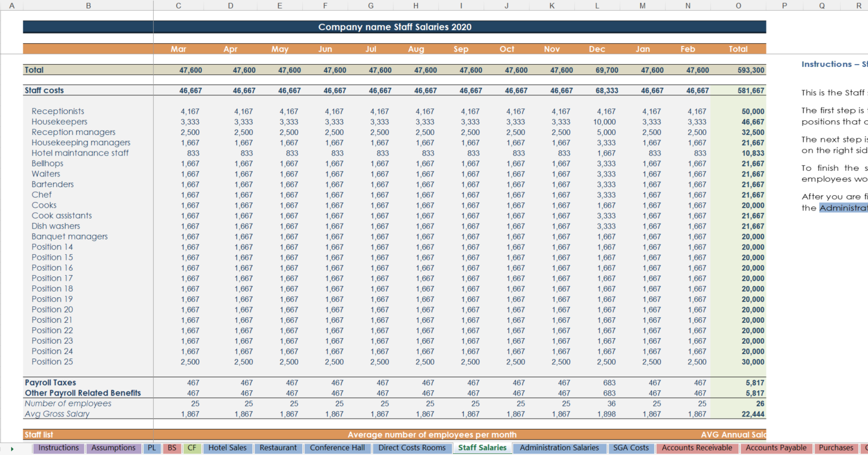The height and width of the screenshot is (455, 868).
Task: Open the Restaurant sheet
Action: pos(278,448)
